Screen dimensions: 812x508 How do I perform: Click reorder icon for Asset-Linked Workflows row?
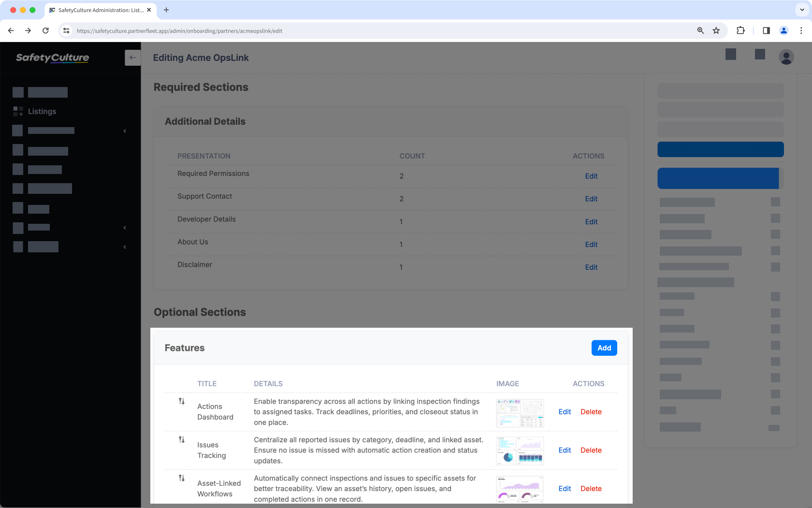coord(182,478)
